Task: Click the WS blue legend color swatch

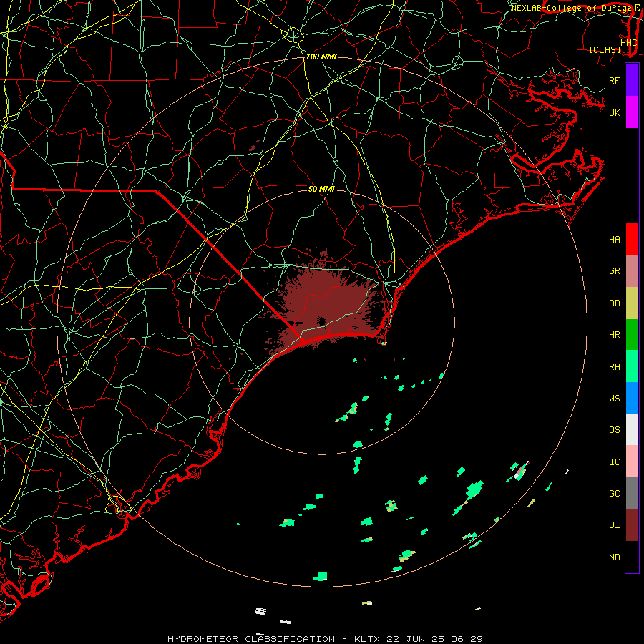Action: coord(632,398)
